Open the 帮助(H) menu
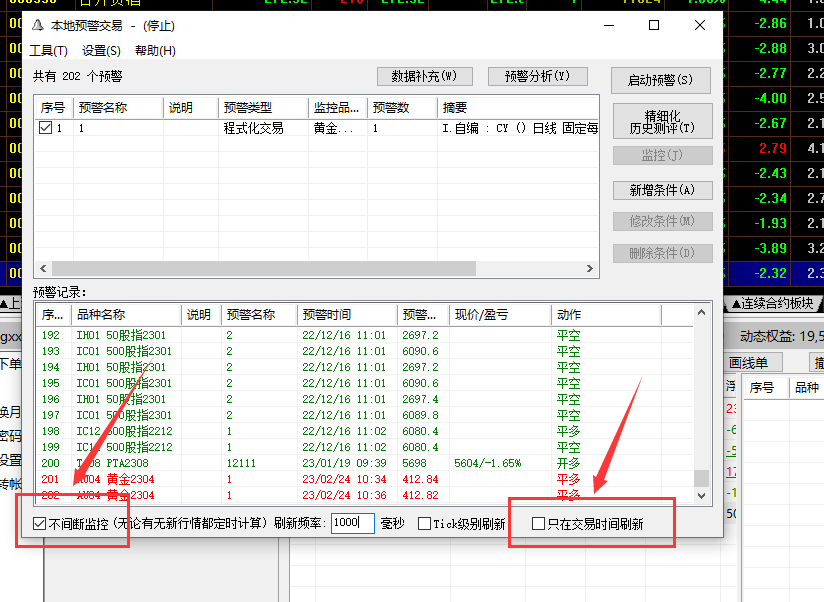The image size is (824, 602). click(x=154, y=51)
